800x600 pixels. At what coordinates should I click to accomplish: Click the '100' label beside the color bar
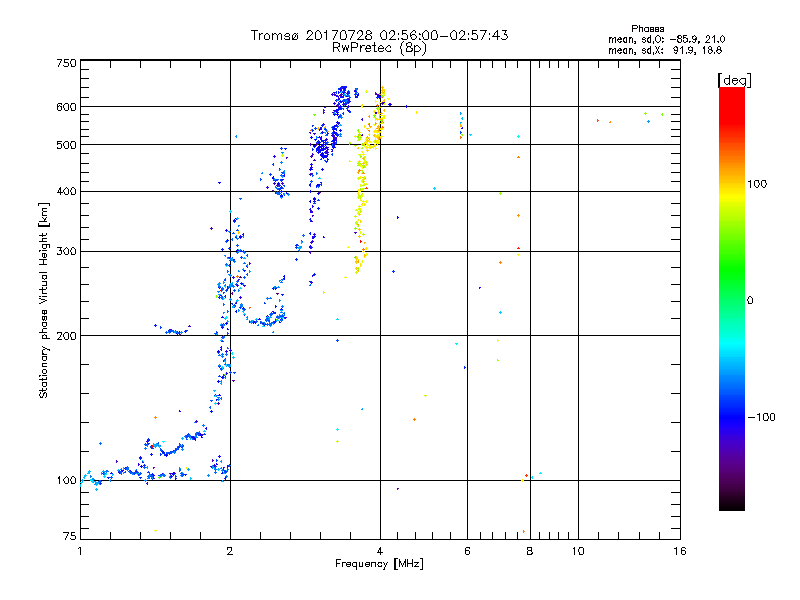coord(757,184)
